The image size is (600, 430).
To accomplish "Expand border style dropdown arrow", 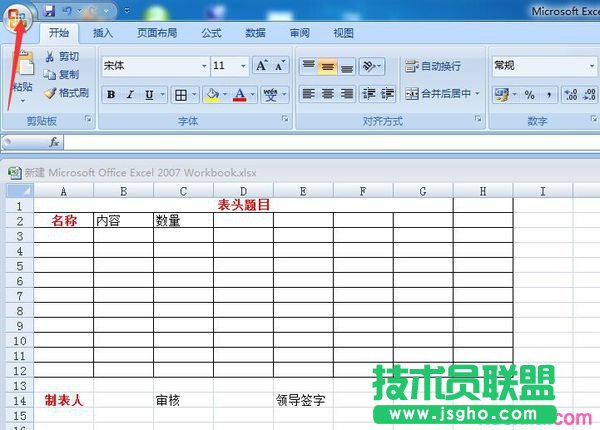I will tap(194, 94).
